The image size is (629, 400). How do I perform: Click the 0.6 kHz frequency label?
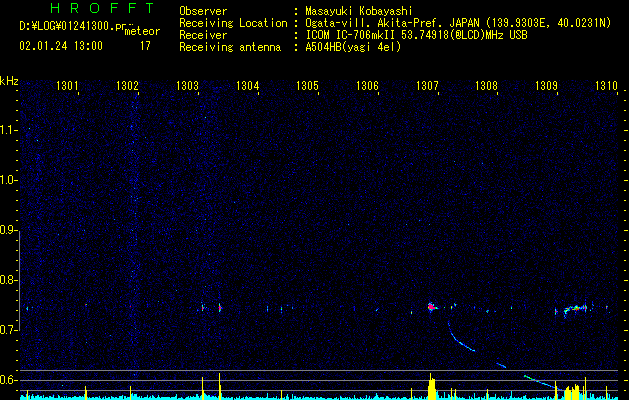click(x=8, y=380)
